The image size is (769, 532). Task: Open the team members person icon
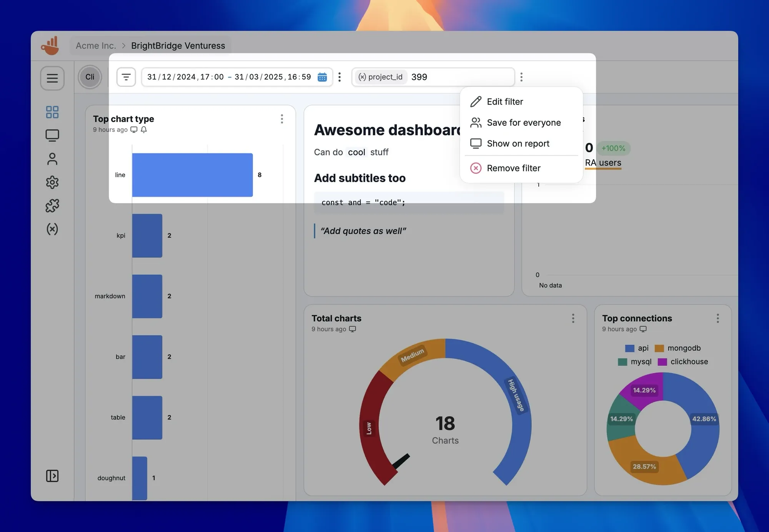[52, 159]
